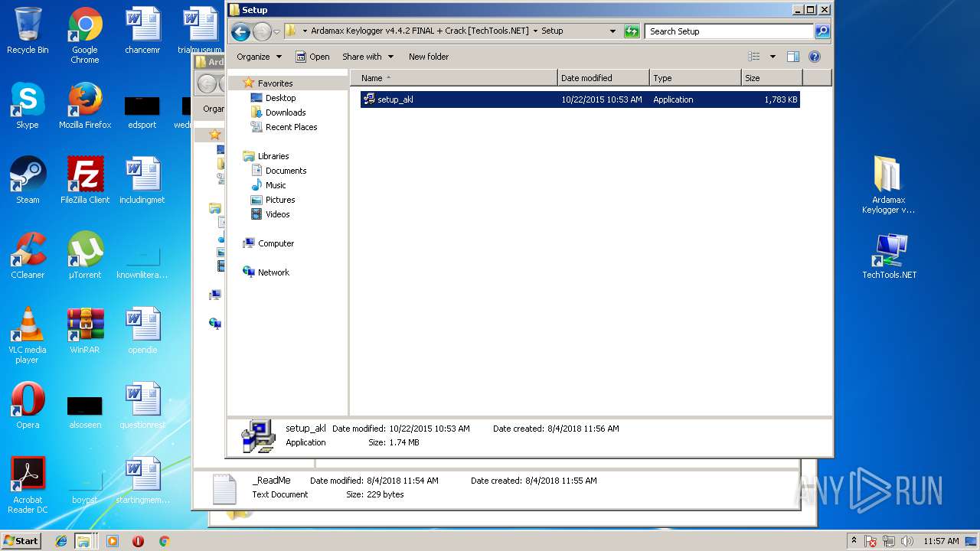The image size is (980, 551).
Task: Open µTorrent desktop shortcut
Action: point(85,256)
